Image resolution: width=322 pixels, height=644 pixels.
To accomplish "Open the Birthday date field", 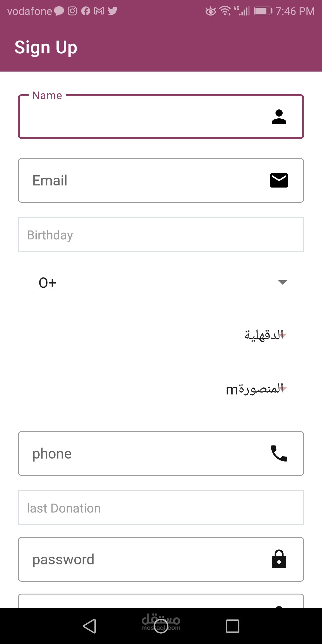I will pyautogui.click(x=161, y=235).
